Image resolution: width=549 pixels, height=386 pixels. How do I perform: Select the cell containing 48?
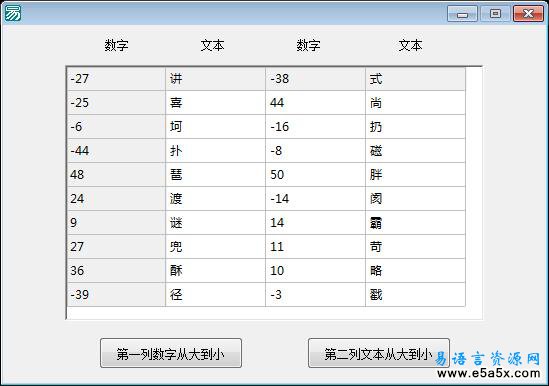coord(116,175)
